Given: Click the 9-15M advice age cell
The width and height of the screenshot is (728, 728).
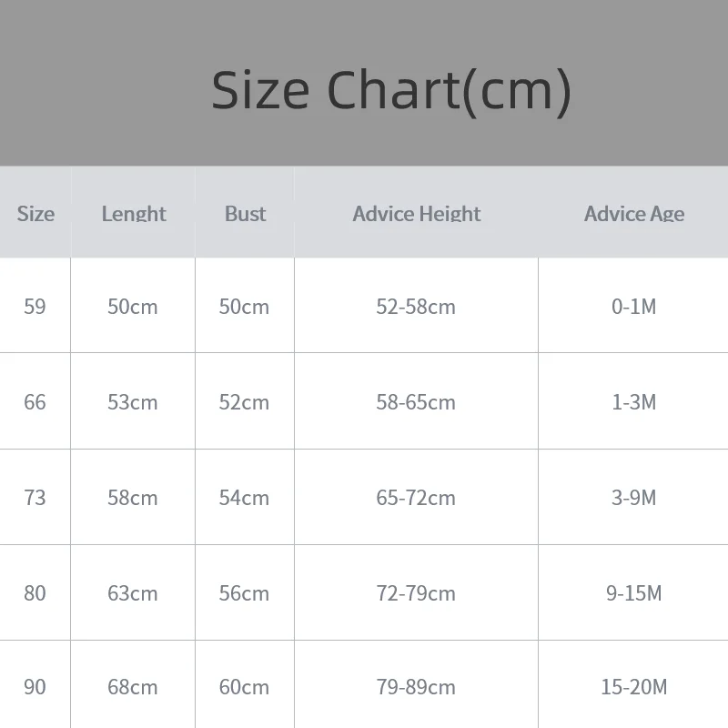Looking at the screenshot, I should click(x=634, y=593).
